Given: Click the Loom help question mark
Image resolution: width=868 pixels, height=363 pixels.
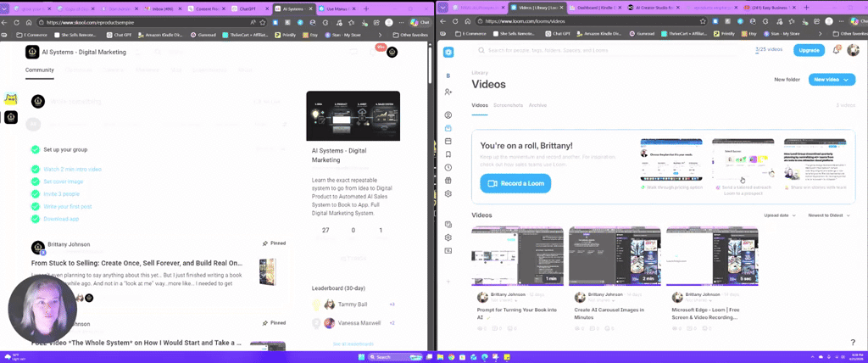Looking at the screenshot, I should pyautogui.click(x=853, y=343).
